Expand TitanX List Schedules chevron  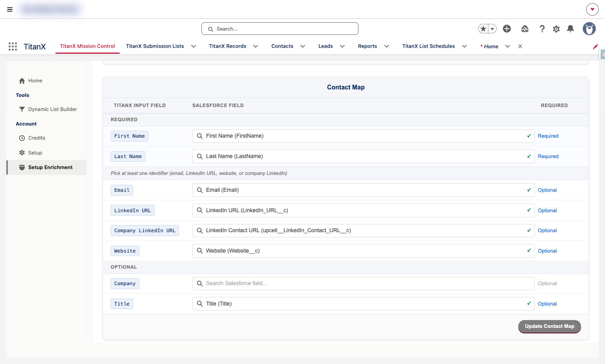pos(464,46)
